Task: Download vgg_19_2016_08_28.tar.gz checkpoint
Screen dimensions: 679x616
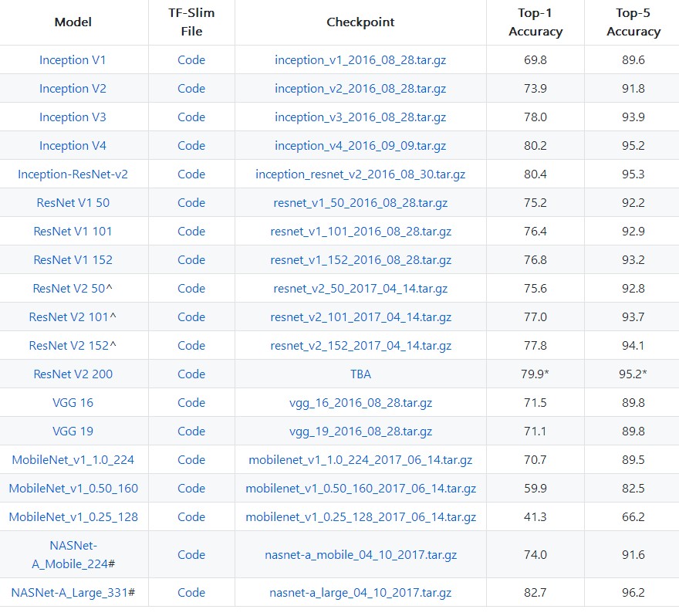Action: click(x=360, y=432)
